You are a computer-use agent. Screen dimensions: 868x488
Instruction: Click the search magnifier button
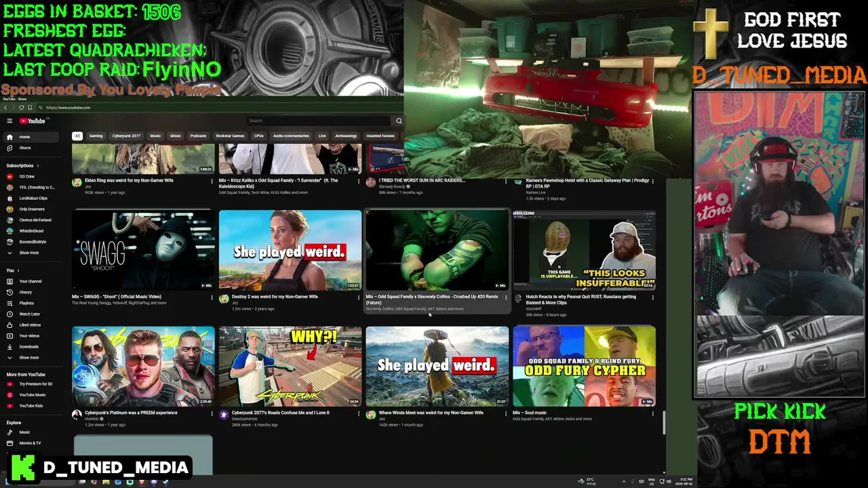(x=399, y=121)
